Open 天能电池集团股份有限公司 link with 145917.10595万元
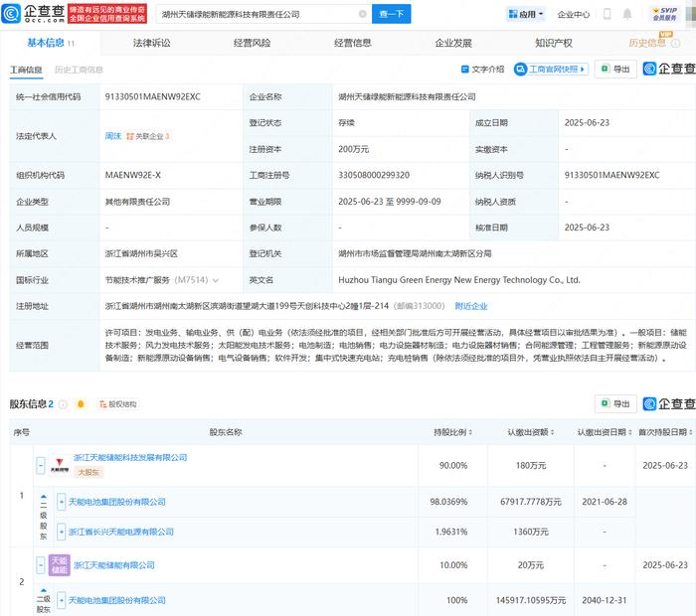 116,600
